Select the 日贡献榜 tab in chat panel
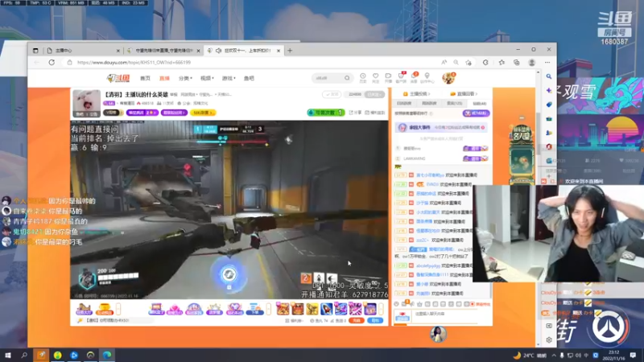644x362 pixels. click(404, 104)
